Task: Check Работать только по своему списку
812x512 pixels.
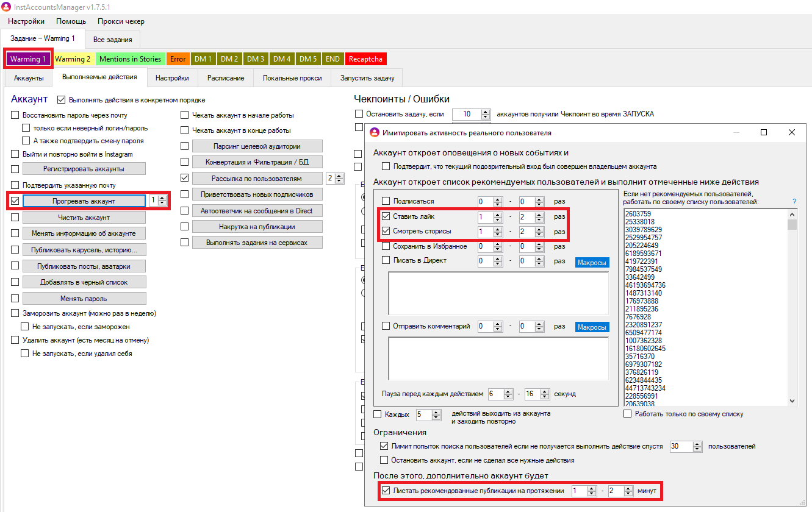Action: [x=628, y=414]
